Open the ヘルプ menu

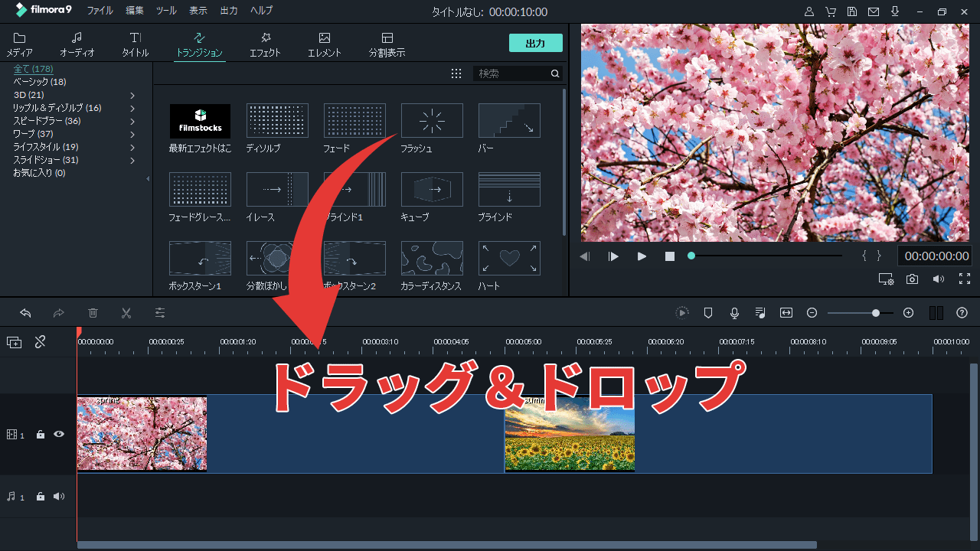click(262, 11)
